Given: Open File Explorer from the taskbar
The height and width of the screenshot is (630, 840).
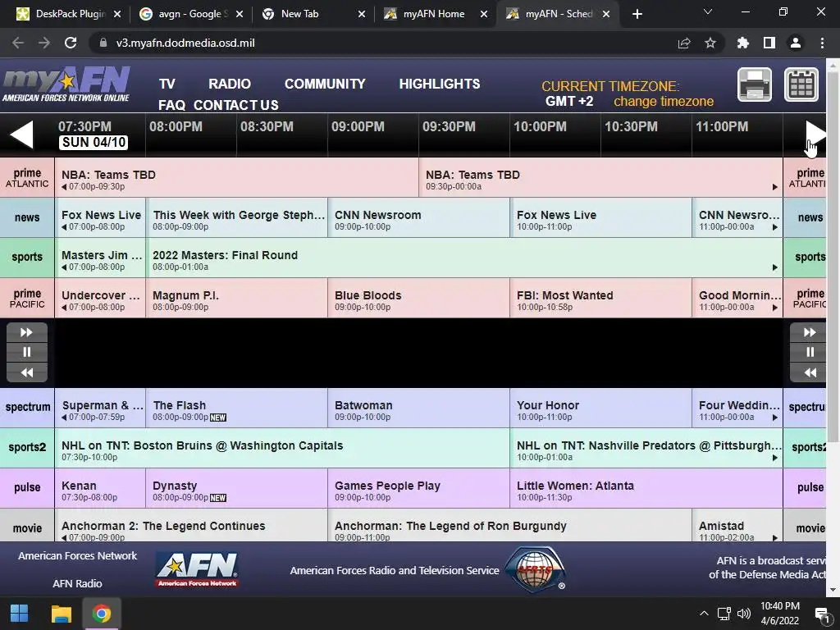Looking at the screenshot, I should click(x=61, y=614).
